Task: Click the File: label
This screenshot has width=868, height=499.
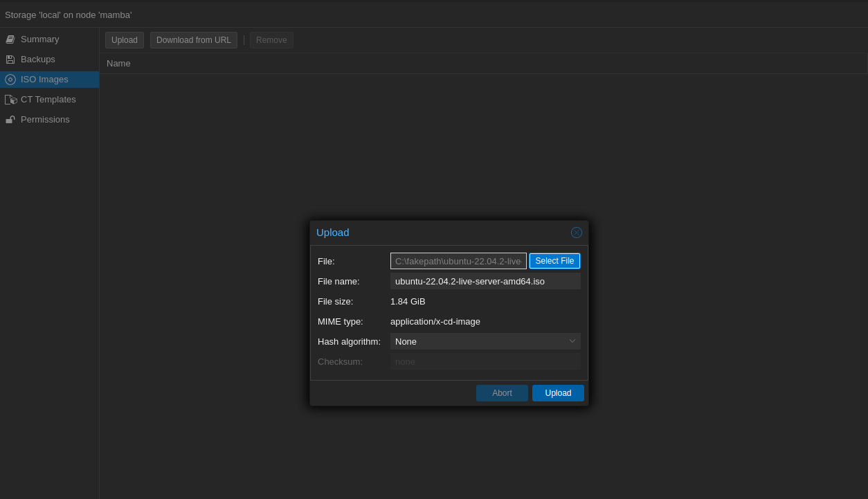Action: pyautogui.click(x=326, y=262)
